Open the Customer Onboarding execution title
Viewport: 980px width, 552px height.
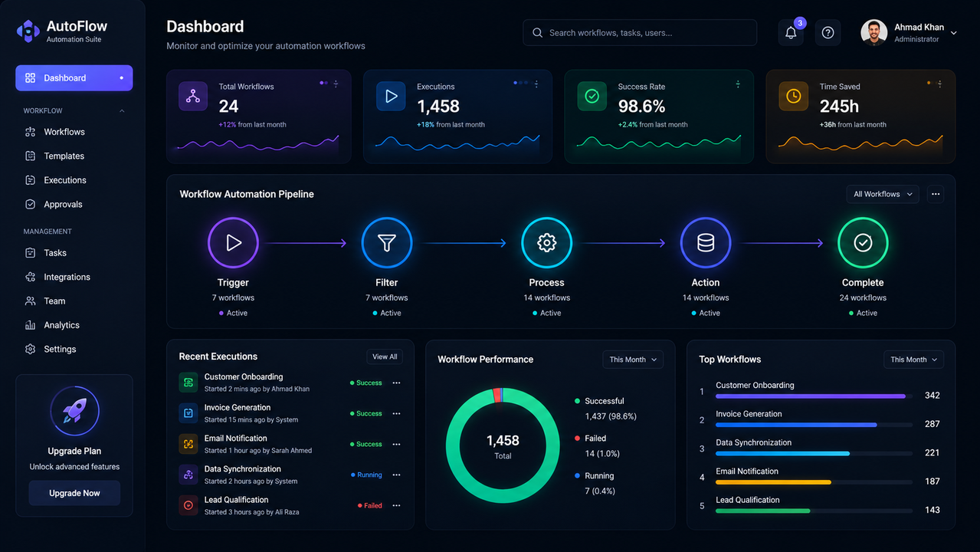pyautogui.click(x=244, y=377)
